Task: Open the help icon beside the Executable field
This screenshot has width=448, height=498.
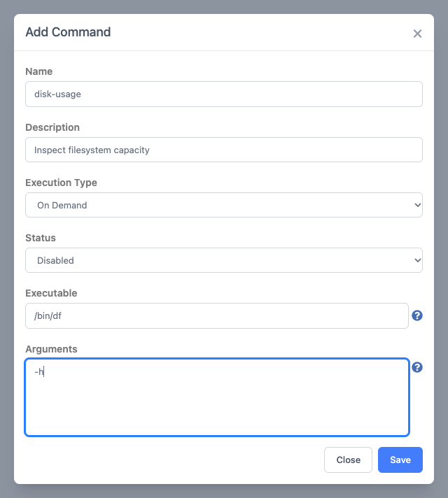Action: coord(416,315)
